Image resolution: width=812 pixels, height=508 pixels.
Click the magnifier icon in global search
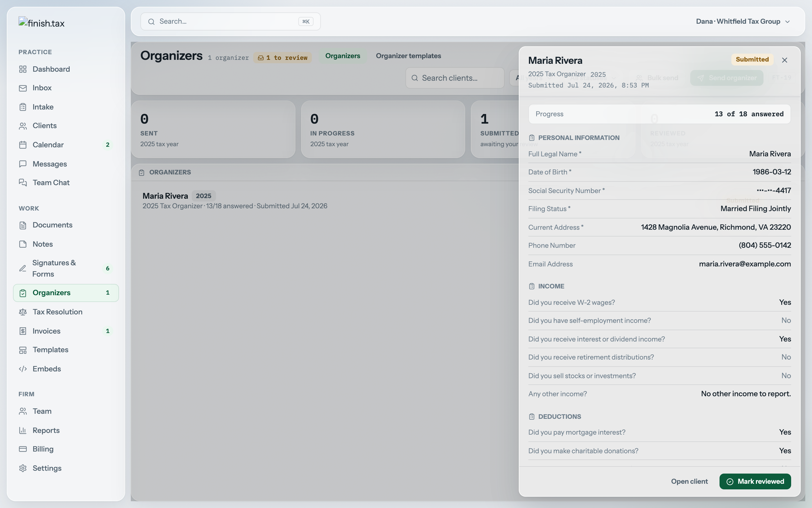click(x=151, y=22)
